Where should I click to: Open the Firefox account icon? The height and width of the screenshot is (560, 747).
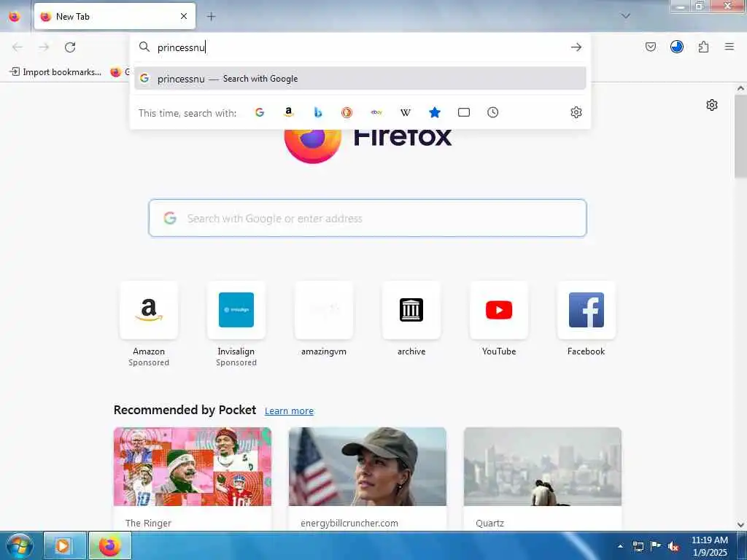tap(676, 47)
